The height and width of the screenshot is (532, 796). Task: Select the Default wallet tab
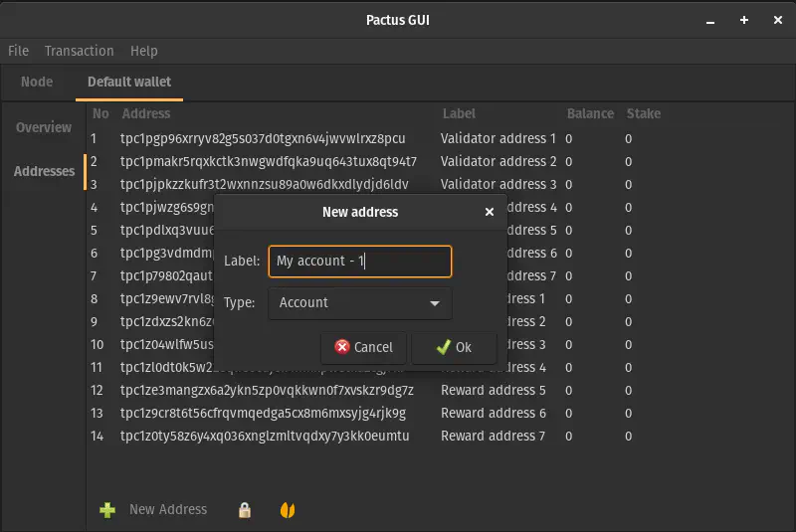tap(129, 82)
